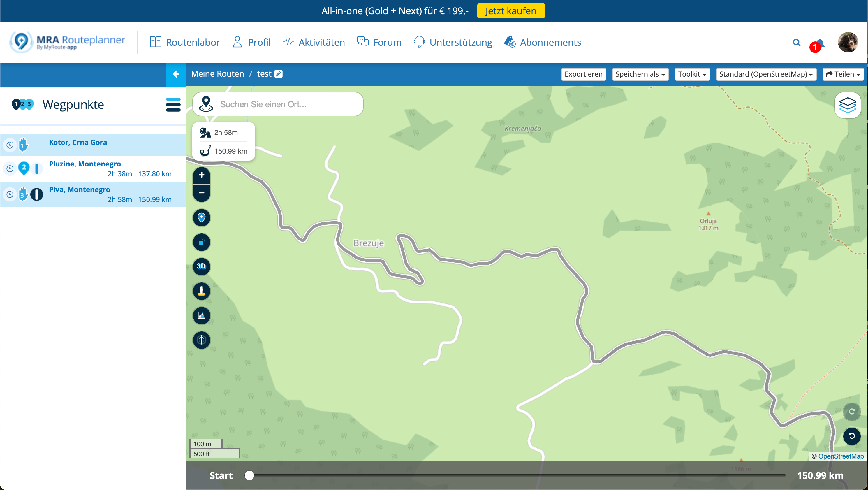868x490 pixels.
Task: Click the redo arrow button on map
Action: coord(852,412)
